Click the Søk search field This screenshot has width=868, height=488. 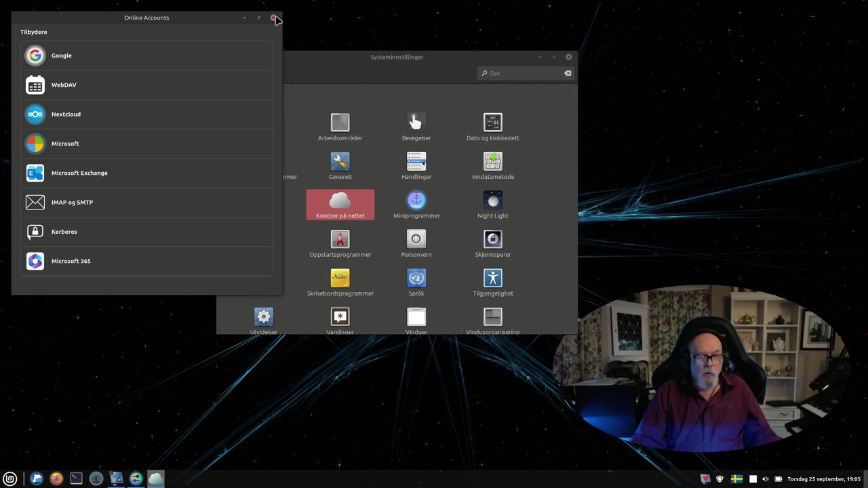tap(526, 73)
